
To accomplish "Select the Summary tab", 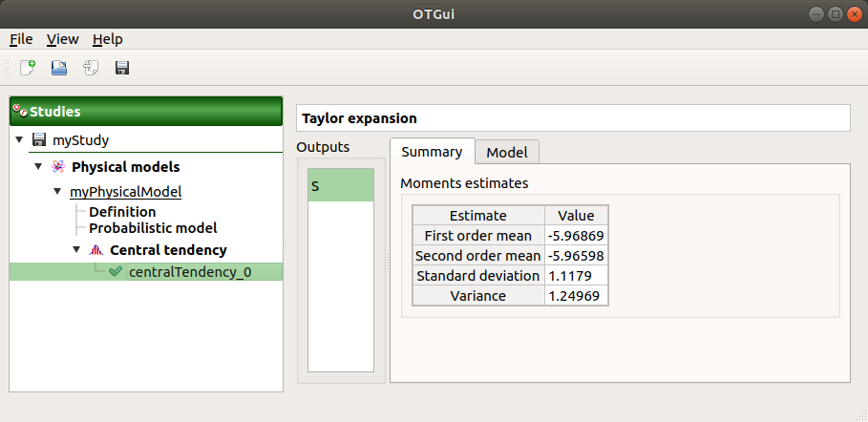I will 432,152.
